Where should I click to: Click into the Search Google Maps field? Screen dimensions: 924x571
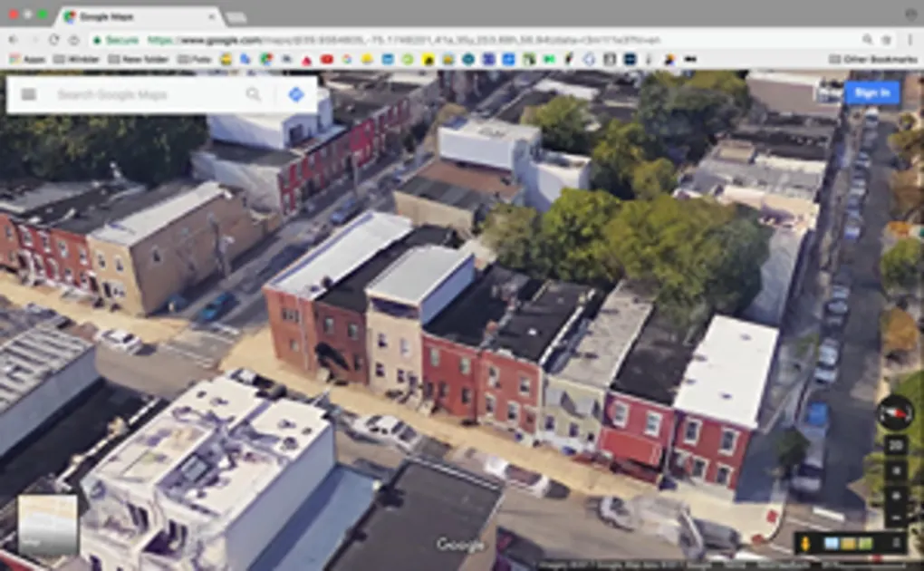point(136,94)
